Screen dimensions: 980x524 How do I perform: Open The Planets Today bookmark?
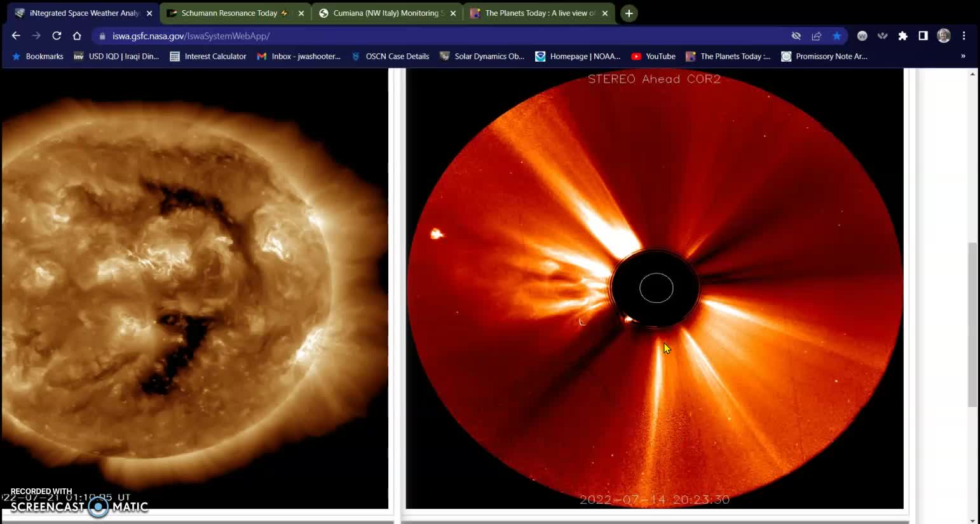click(728, 57)
